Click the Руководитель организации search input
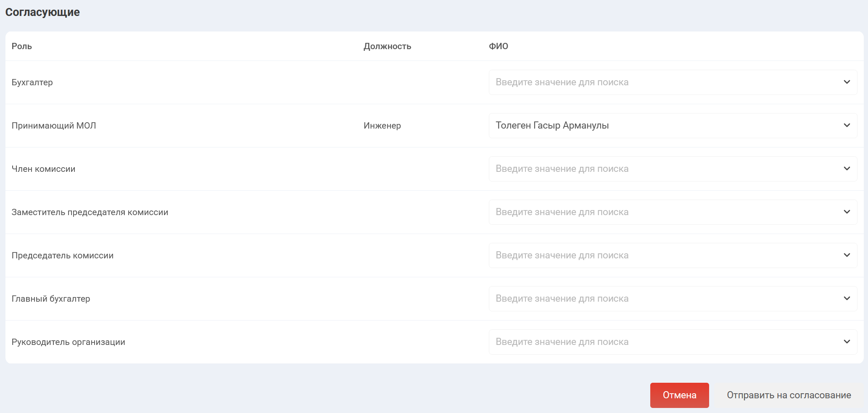This screenshot has height=413, width=868. tap(664, 342)
